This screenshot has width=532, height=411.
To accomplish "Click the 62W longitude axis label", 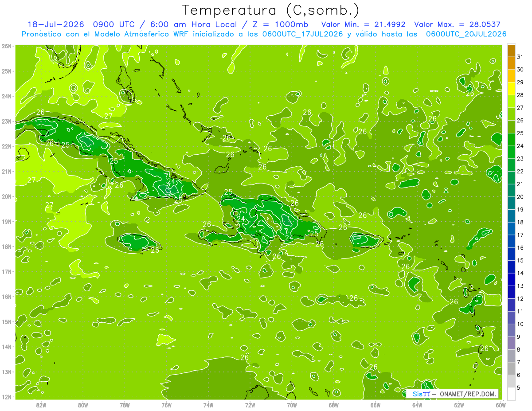I will pyautogui.click(x=459, y=405).
